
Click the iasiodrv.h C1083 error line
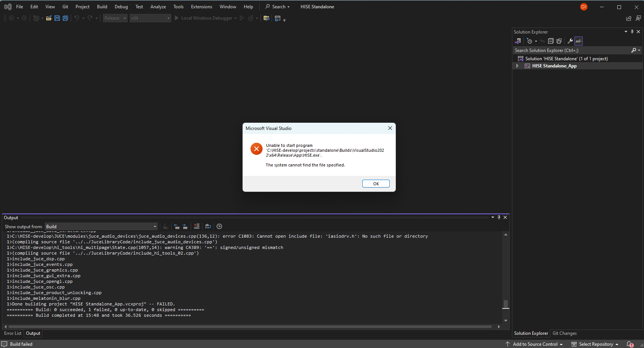(x=217, y=236)
